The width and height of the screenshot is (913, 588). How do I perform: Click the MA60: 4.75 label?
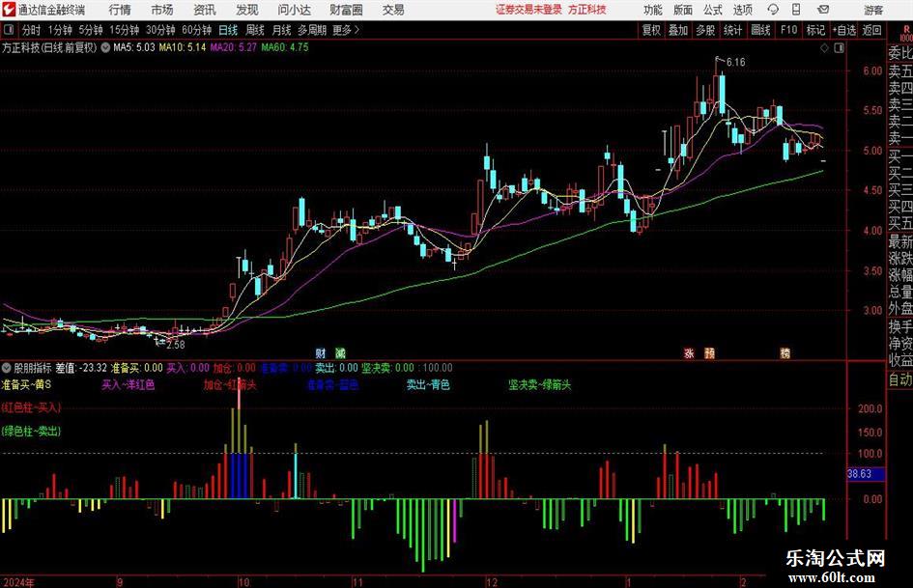tap(285, 47)
